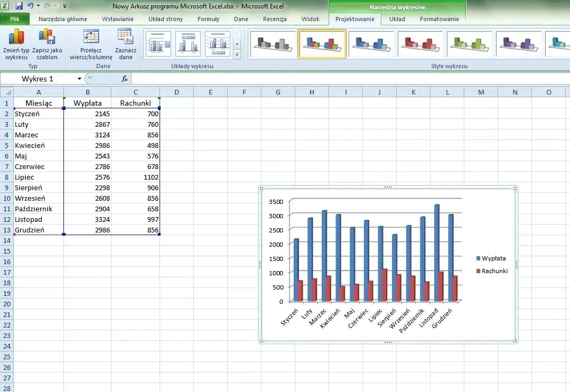Click the Name Box showing Wykres 1

(x=38, y=79)
